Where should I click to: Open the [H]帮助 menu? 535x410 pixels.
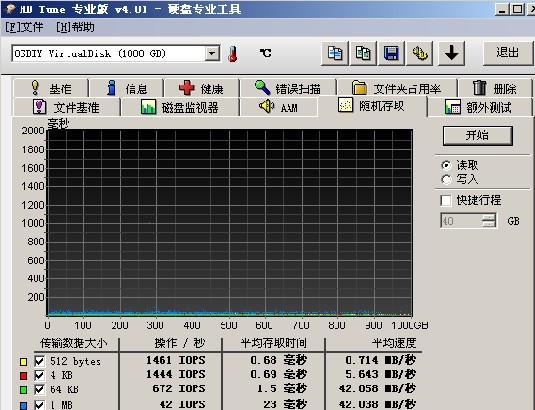(x=75, y=27)
